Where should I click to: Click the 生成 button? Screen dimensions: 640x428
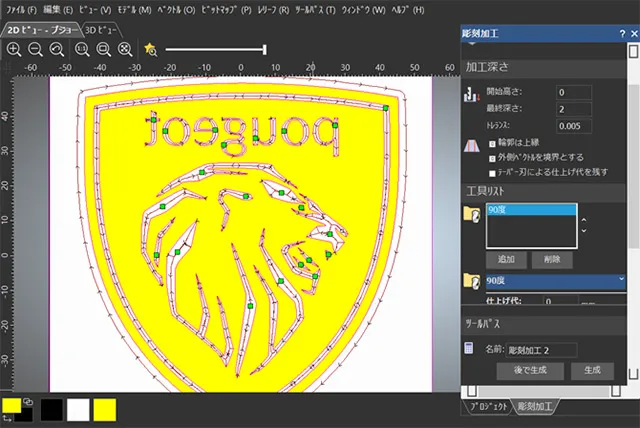point(592,370)
